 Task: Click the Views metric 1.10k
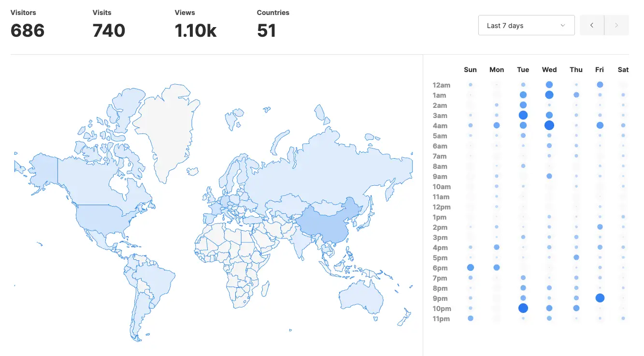point(195,30)
